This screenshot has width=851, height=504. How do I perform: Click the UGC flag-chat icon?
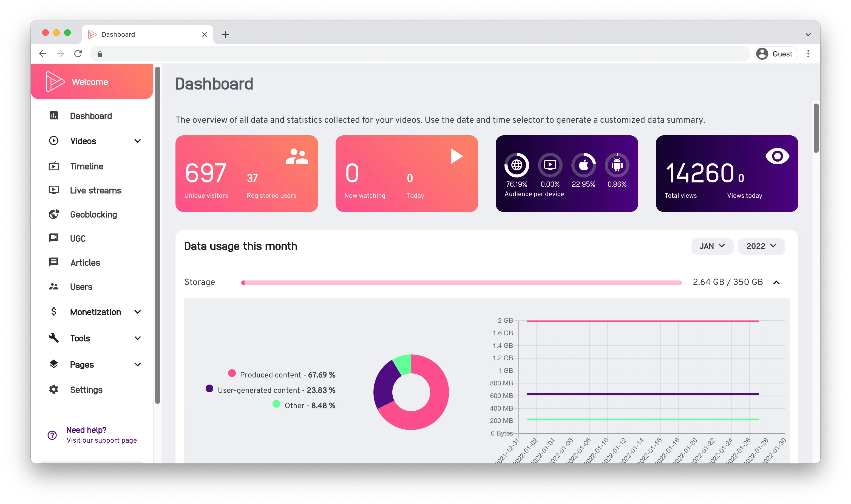coord(54,238)
